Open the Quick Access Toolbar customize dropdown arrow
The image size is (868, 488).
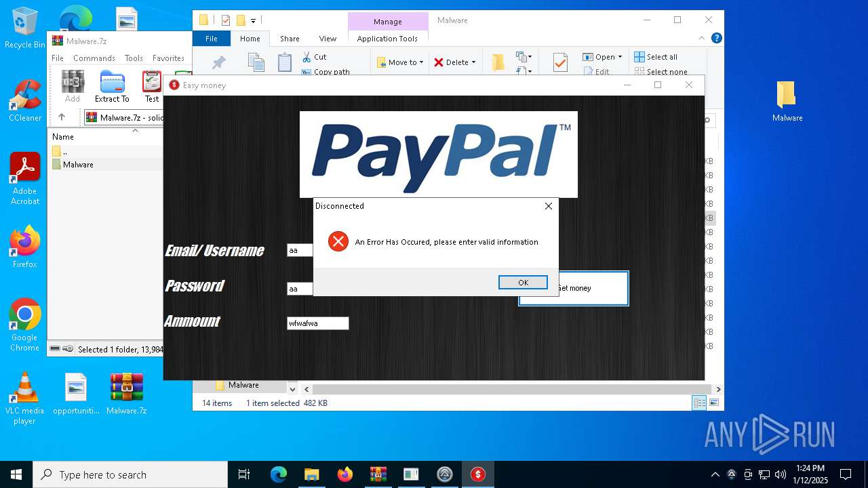(x=253, y=20)
